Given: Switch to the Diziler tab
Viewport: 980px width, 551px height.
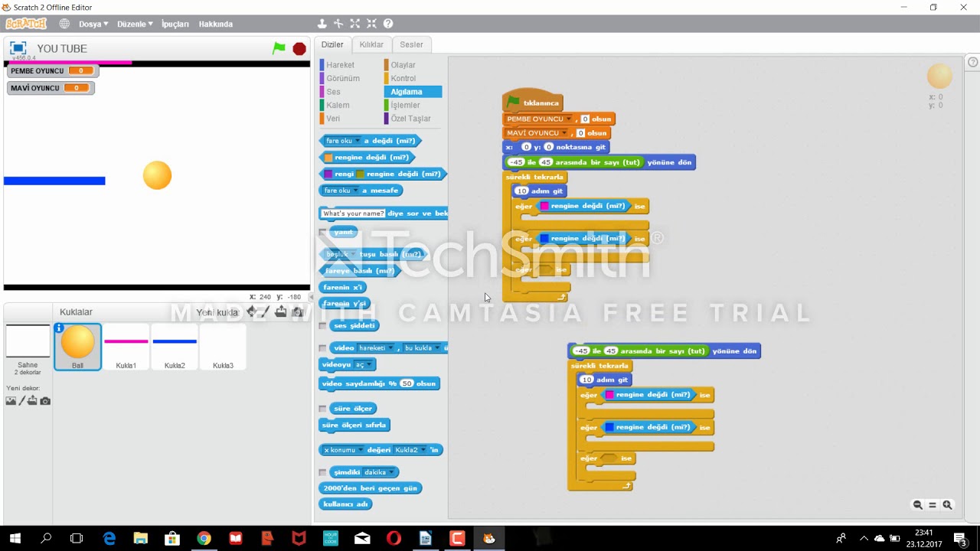Looking at the screenshot, I should pos(332,44).
